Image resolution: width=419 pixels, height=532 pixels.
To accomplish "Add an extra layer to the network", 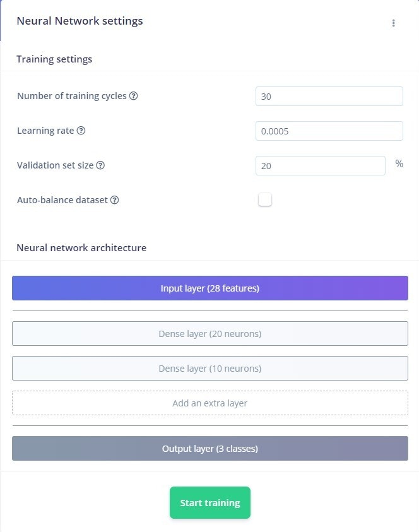I will [210, 403].
